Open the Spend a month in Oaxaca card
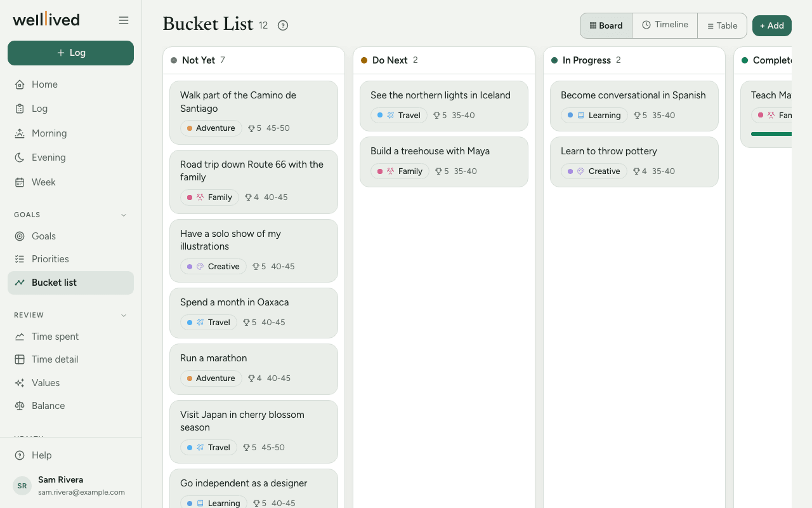This screenshot has width=812, height=508. (x=254, y=312)
